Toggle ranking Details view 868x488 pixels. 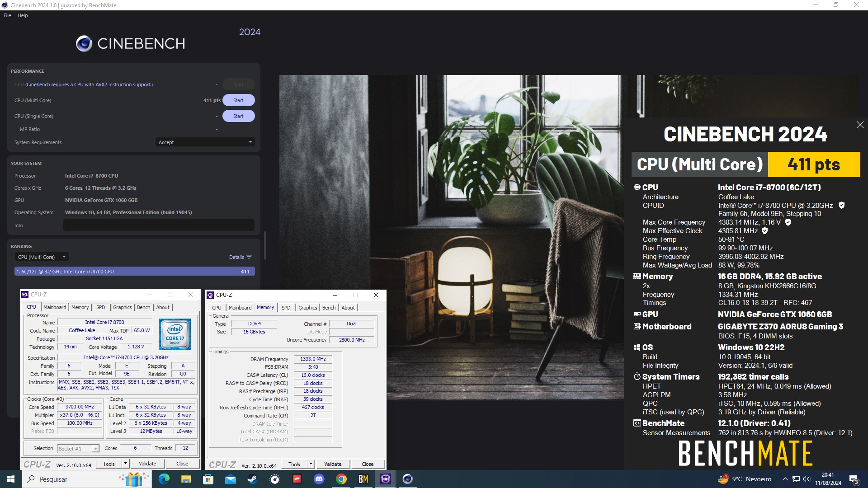(241, 257)
